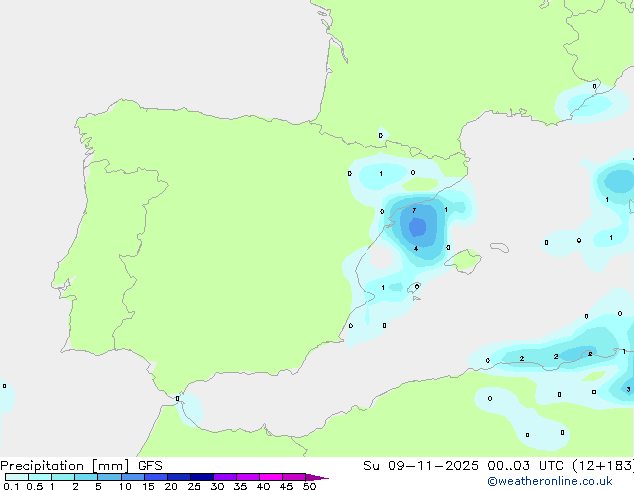Pick the 45–50 mm legend color swatch
Image resolution: width=634 pixels, height=490 pixels.
(294, 477)
